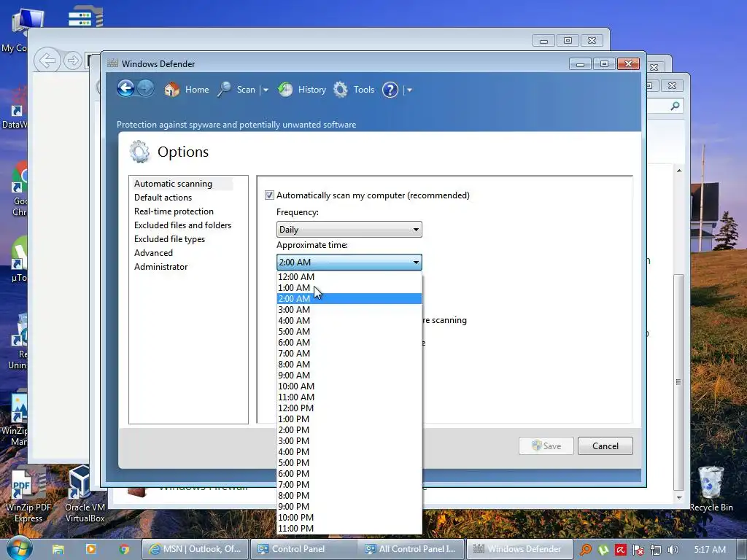This screenshot has width=747, height=560.
Task: Click the History clock icon
Action: 285,89
